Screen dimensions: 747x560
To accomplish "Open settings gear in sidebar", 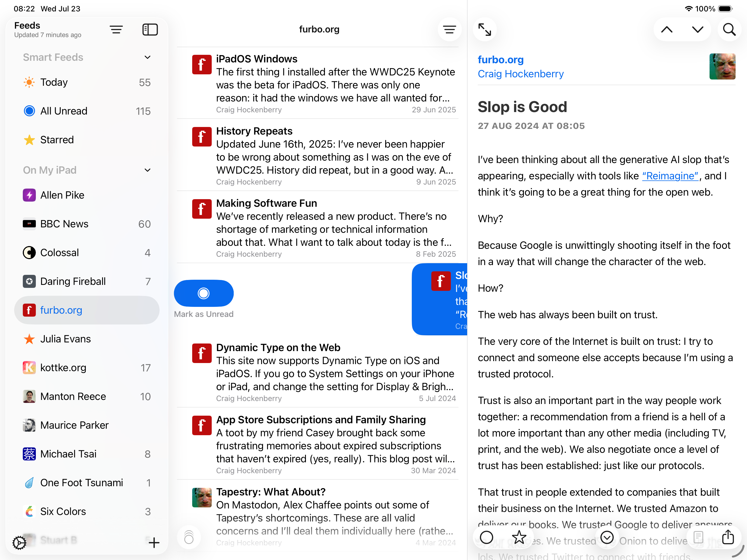I will coord(19,542).
